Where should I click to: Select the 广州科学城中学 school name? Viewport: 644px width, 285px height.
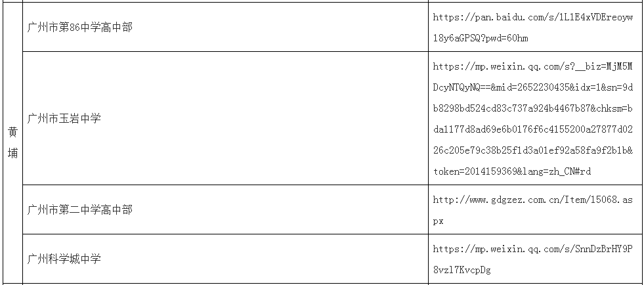click(x=64, y=259)
